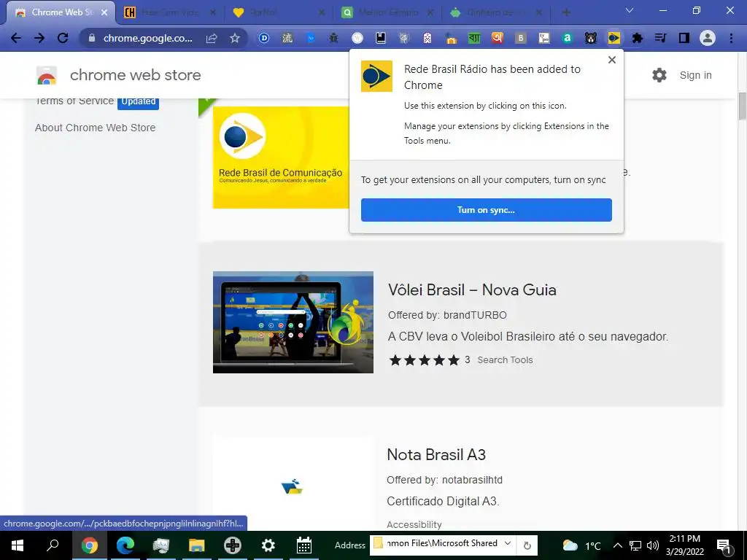Go forward using the browser forward arrow

(39, 38)
